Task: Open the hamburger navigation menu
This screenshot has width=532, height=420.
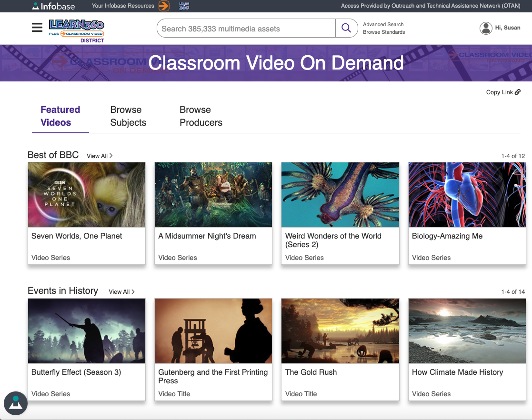Action: 37,27
